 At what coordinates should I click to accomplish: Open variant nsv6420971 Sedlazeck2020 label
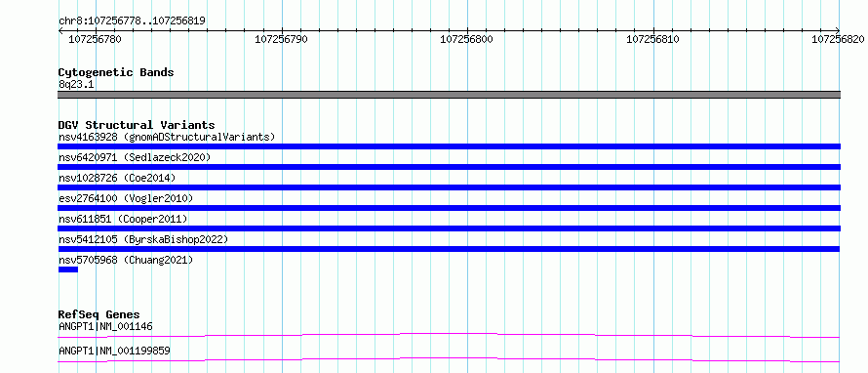tap(135, 157)
